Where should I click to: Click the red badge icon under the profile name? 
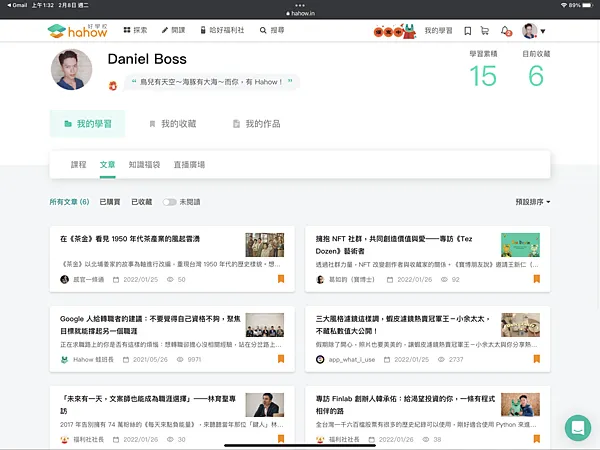[112, 86]
